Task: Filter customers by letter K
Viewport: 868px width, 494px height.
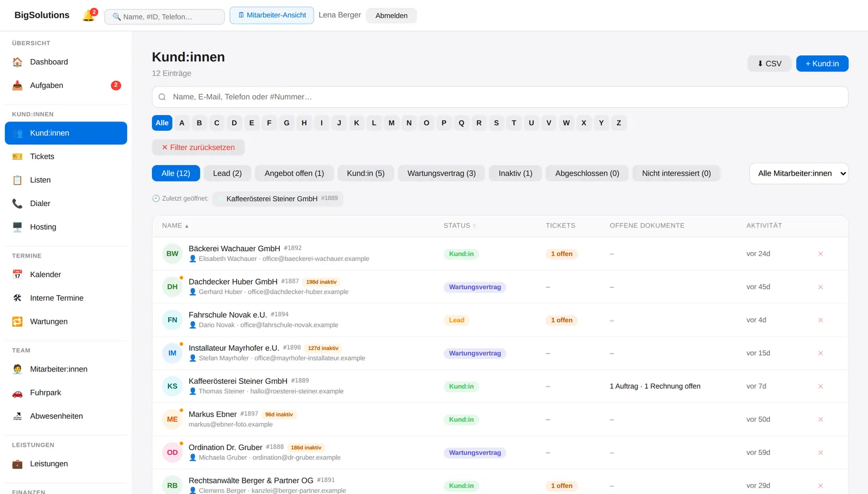Action: [356, 123]
